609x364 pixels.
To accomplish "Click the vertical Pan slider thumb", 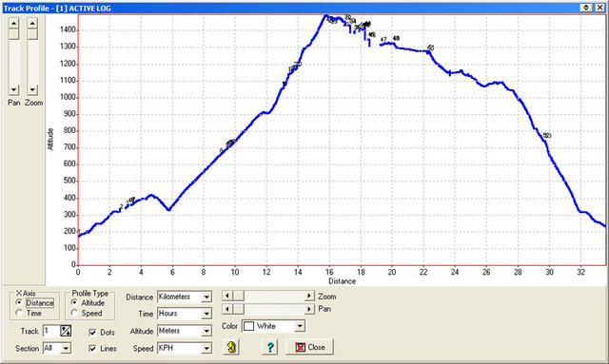I will [x=13, y=34].
